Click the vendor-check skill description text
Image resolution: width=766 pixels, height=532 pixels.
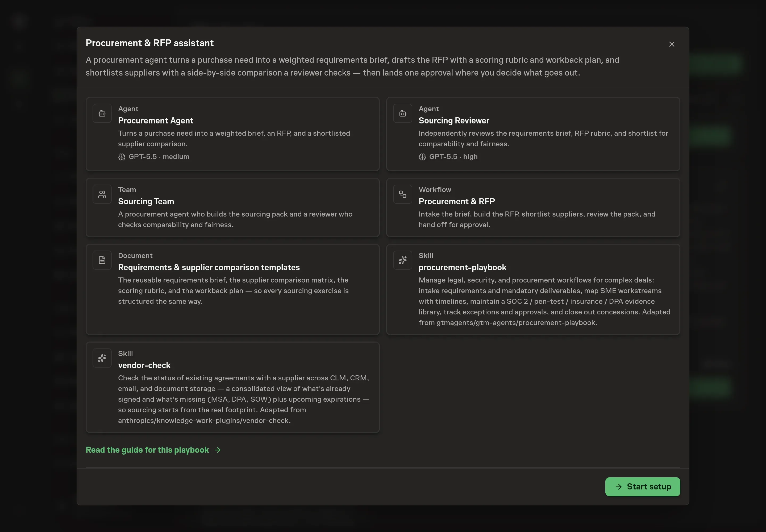coord(244,399)
